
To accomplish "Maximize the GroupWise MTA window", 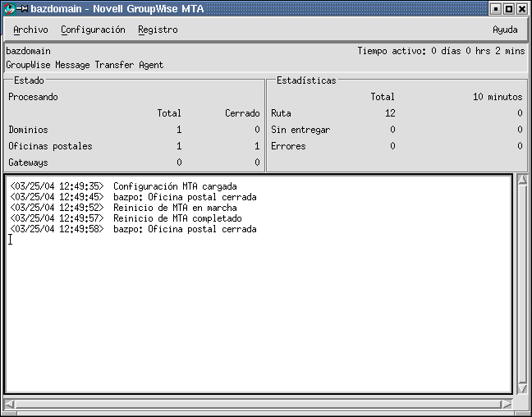I will (x=508, y=9).
